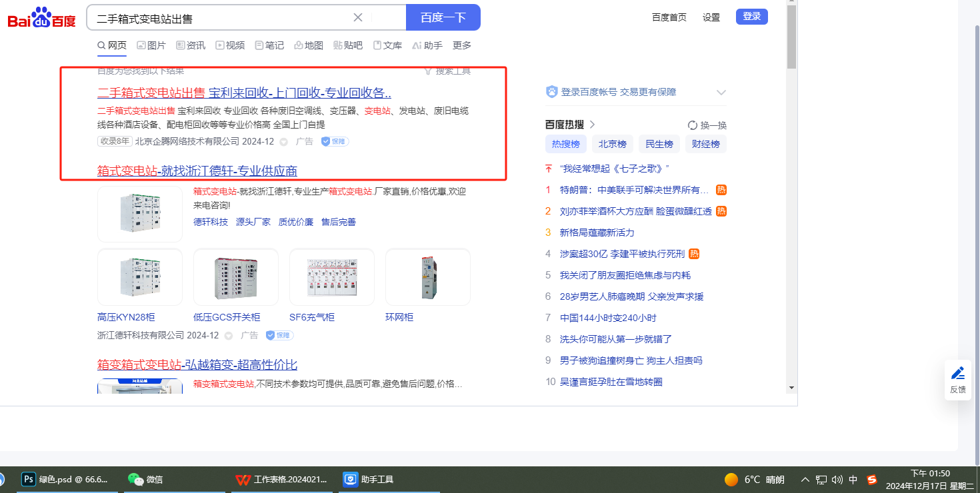The height and width of the screenshot is (493, 980).
Task: Open the 德轩科技 sublink
Action: [x=211, y=222]
